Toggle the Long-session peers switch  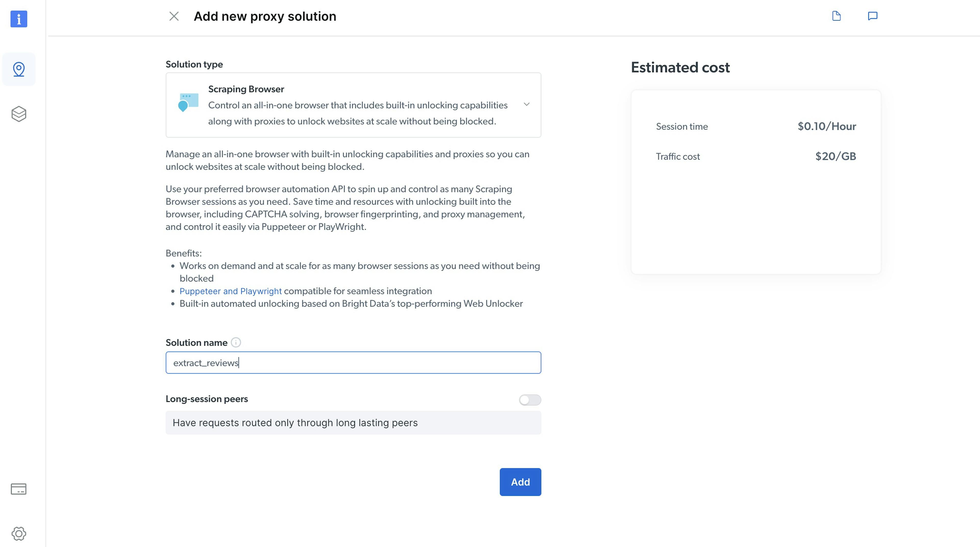coord(530,400)
